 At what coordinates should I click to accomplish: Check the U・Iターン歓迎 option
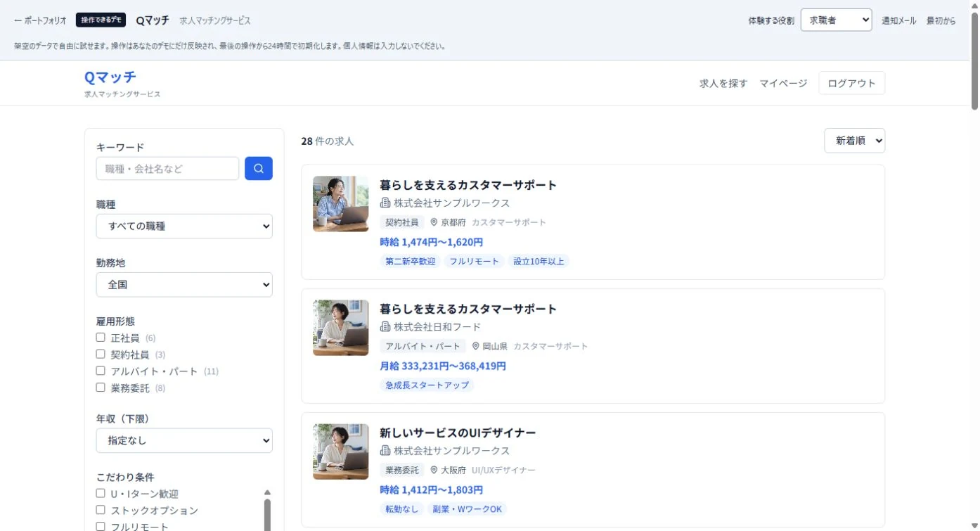[x=101, y=494]
